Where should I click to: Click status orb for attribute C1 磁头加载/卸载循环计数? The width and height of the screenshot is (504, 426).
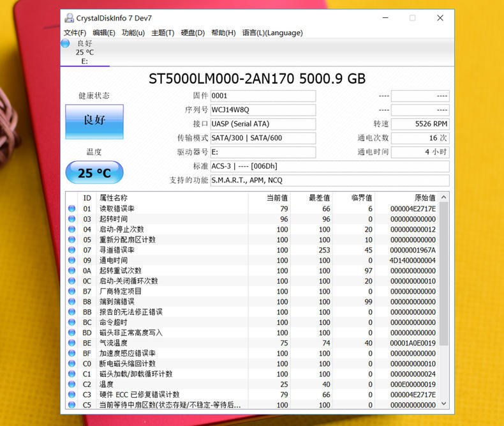coord(71,374)
